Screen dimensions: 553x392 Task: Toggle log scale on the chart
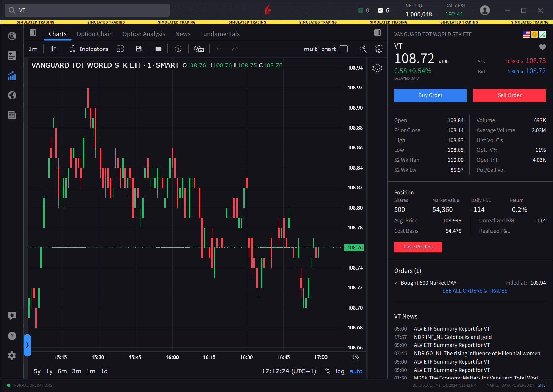340,371
